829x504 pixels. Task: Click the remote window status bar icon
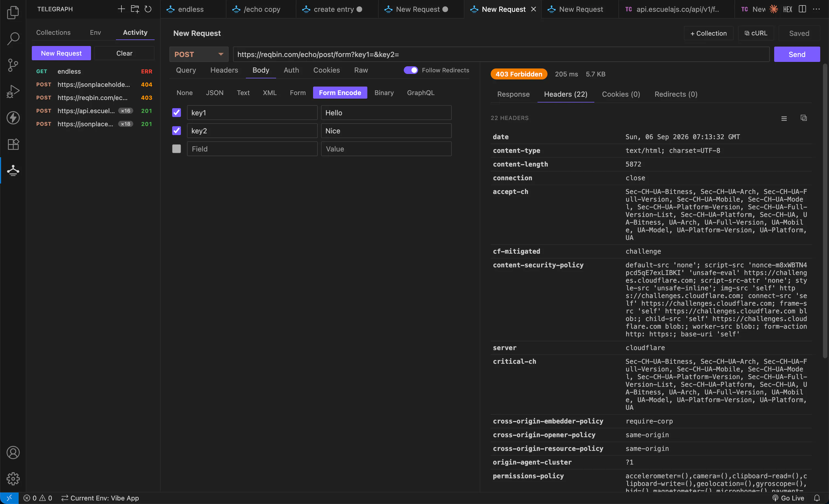click(x=9, y=498)
